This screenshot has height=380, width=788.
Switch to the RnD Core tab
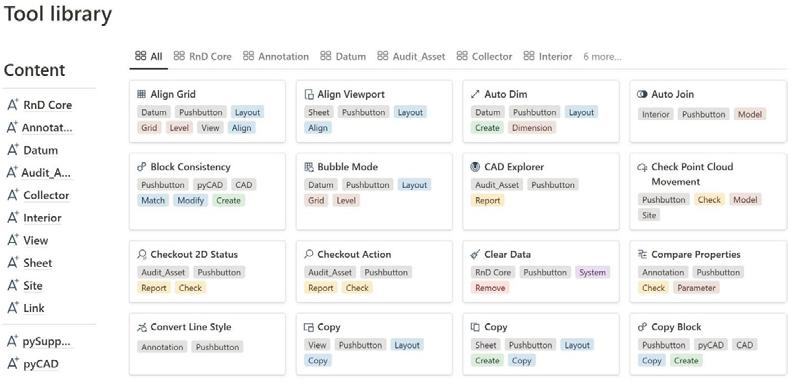pyautogui.click(x=203, y=56)
